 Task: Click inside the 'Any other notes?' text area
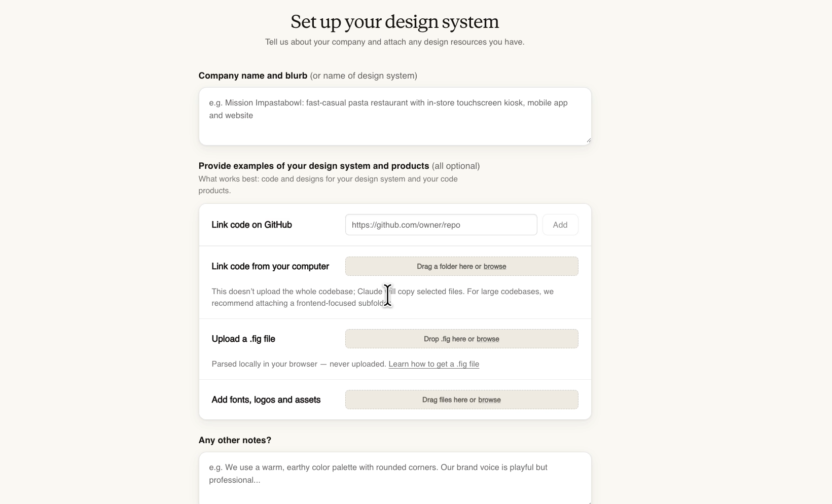[394, 477]
